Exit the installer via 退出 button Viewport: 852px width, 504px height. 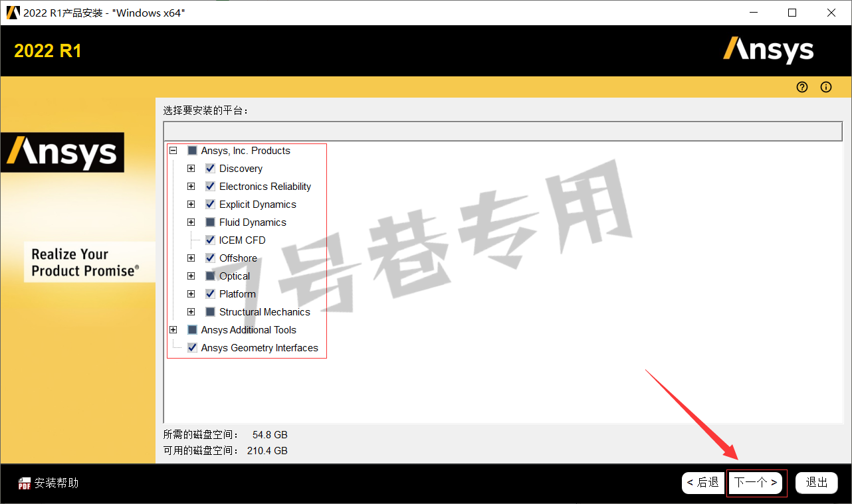click(817, 483)
